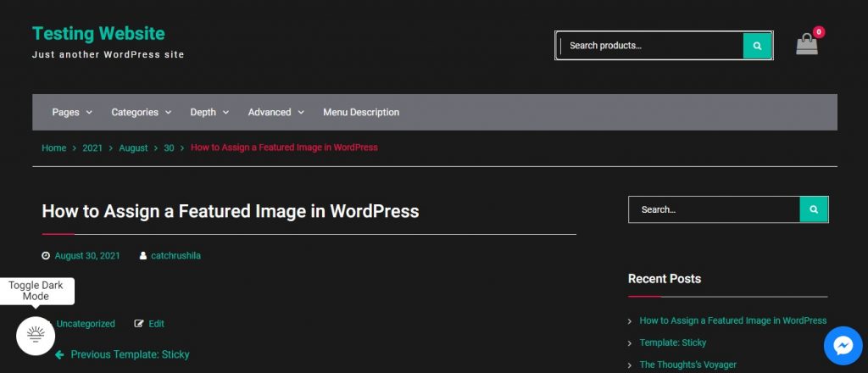Open the shopping cart icon
This screenshot has height=373, width=868.
click(x=807, y=44)
